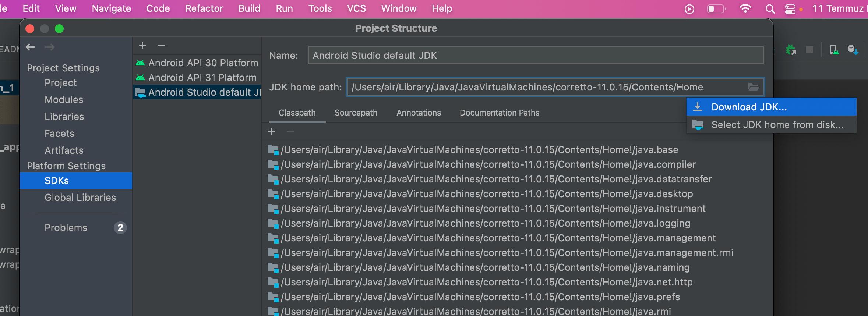Select the java.management.rmi classpath entry
868x316 pixels.
[x=501, y=253]
